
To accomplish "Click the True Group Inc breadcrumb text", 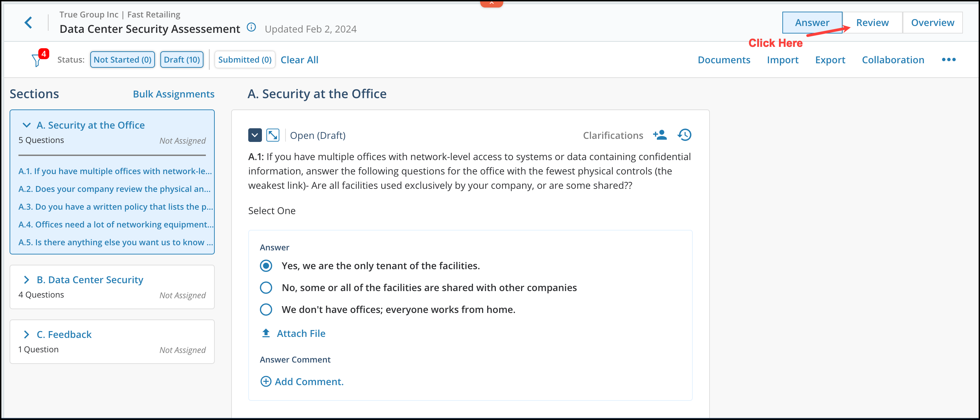I will [89, 14].
